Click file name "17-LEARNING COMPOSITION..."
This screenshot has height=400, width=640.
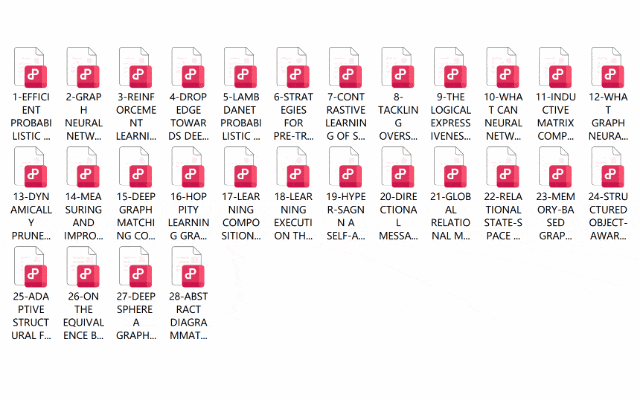241,216
